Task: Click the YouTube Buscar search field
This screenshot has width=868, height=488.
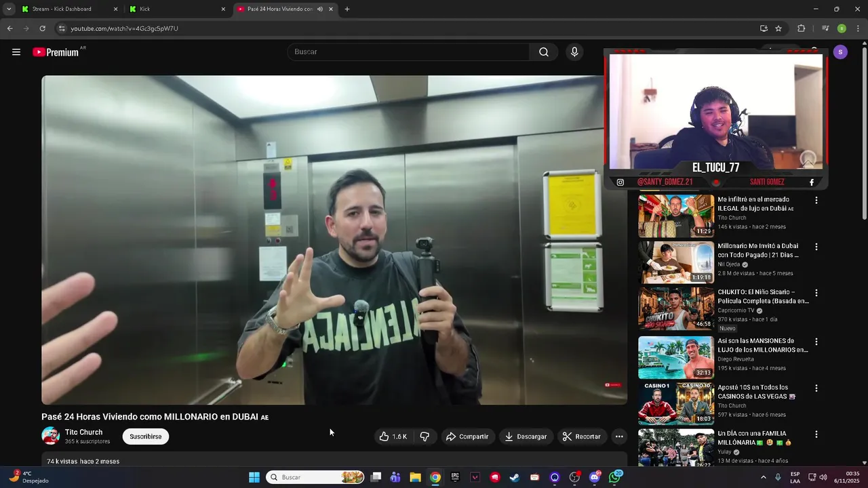Action: 409,52
